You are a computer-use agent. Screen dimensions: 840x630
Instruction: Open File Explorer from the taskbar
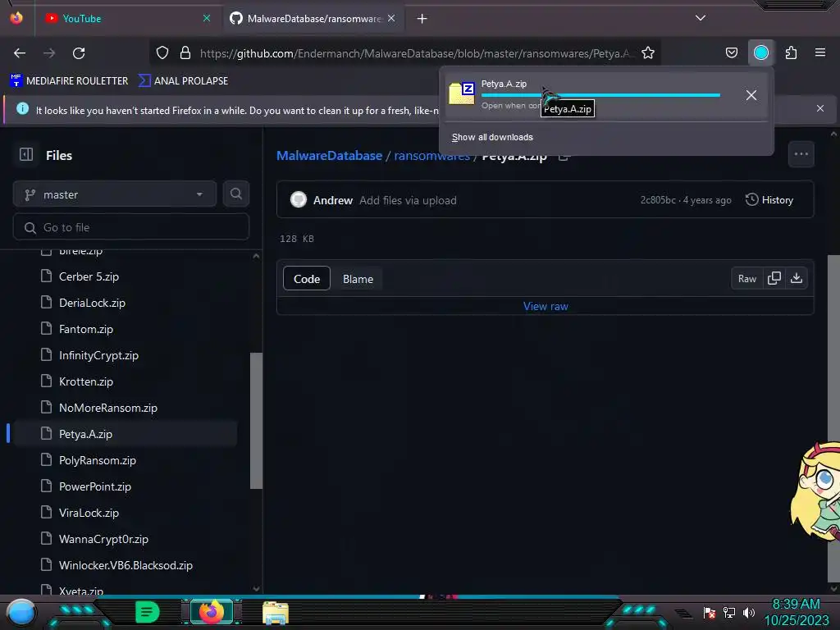(276, 613)
